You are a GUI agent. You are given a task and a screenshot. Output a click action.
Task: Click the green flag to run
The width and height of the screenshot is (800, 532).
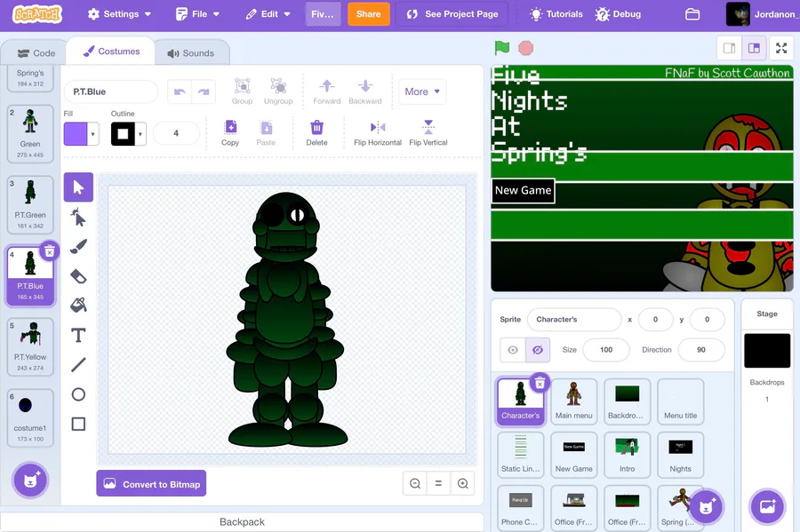point(502,48)
